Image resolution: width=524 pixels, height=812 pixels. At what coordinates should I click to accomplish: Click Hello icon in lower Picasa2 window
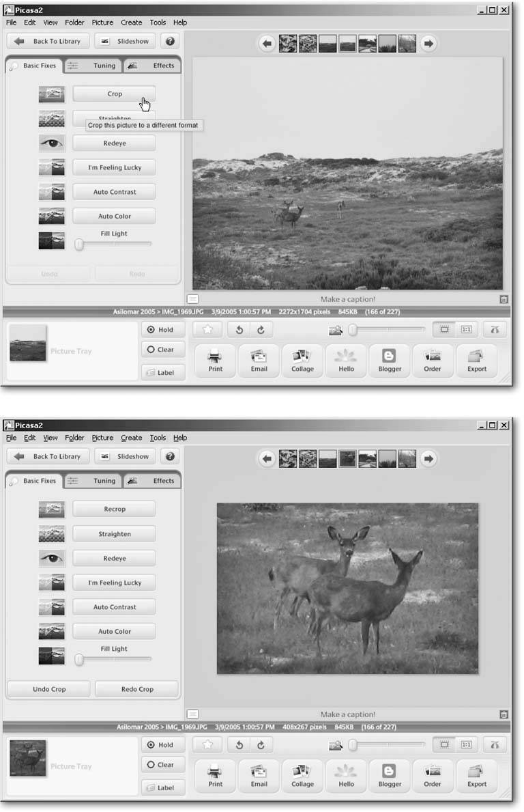coord(346,776)
